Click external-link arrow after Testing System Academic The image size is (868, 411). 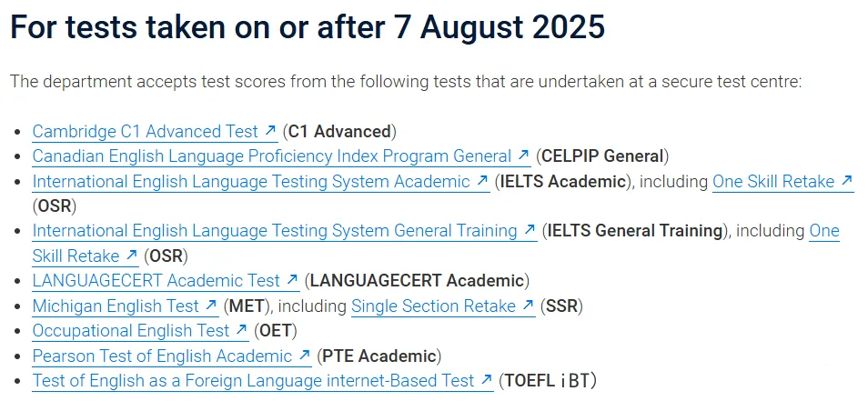[x=482, y=181]
